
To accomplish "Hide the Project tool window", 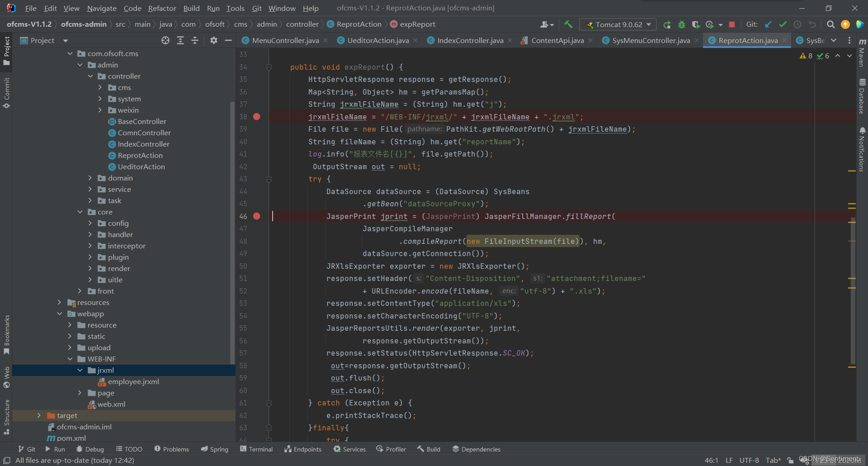I will [x=228, y=40].
